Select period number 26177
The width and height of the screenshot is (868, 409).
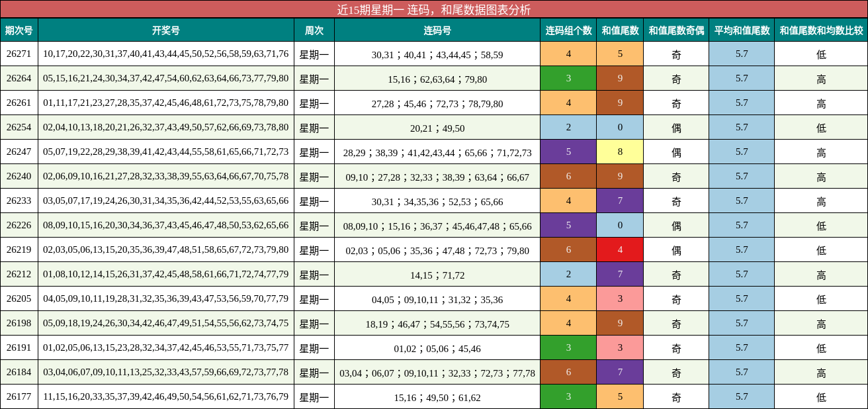[19, 396]
